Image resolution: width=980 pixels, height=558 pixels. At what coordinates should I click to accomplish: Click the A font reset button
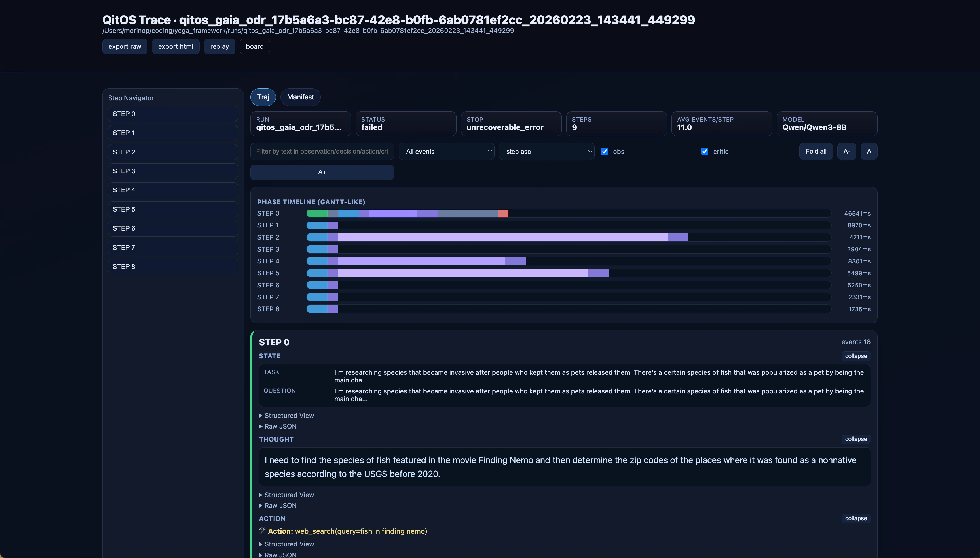coord(868,151)
